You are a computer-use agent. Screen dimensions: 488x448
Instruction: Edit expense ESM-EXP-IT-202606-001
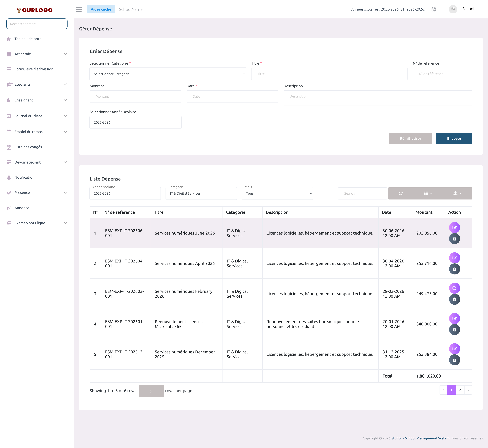454,227
